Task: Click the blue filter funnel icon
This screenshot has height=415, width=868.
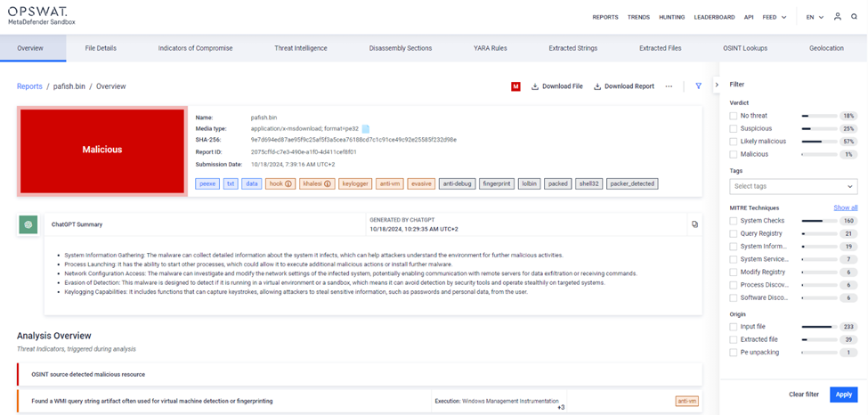Action: (698, 86)
